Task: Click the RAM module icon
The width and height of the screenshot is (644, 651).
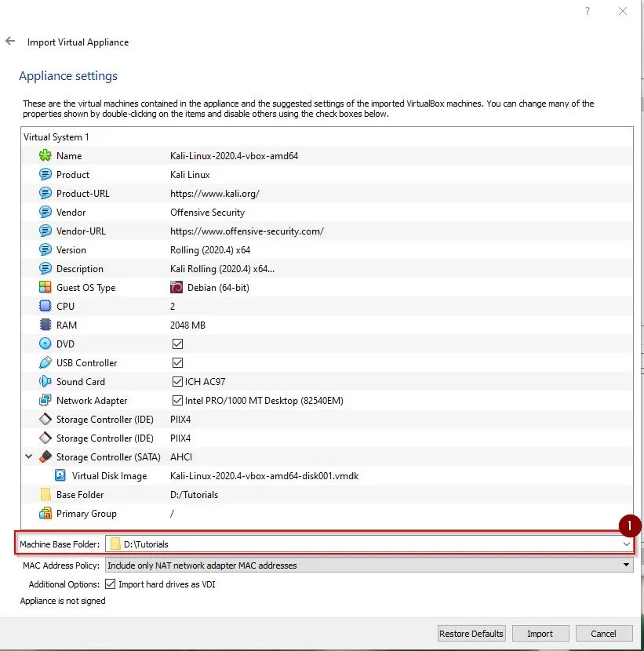Action: point(45,325)
